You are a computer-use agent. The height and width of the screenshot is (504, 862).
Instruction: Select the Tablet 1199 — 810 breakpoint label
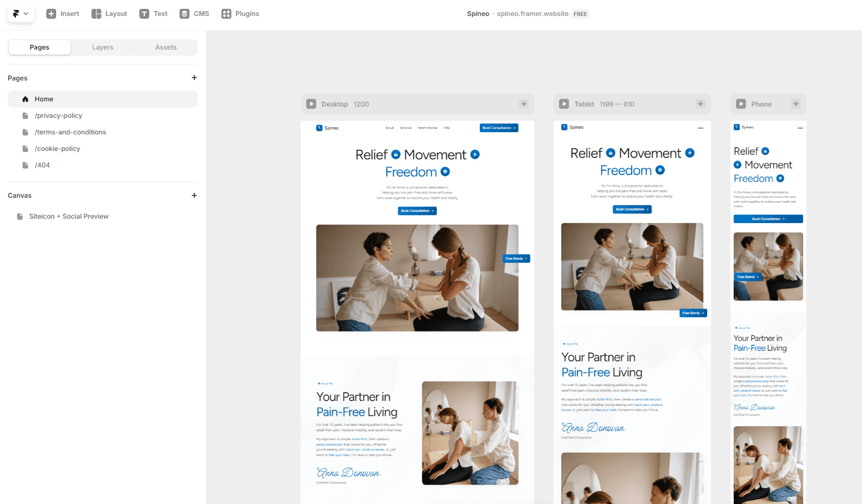click(604, 104)
